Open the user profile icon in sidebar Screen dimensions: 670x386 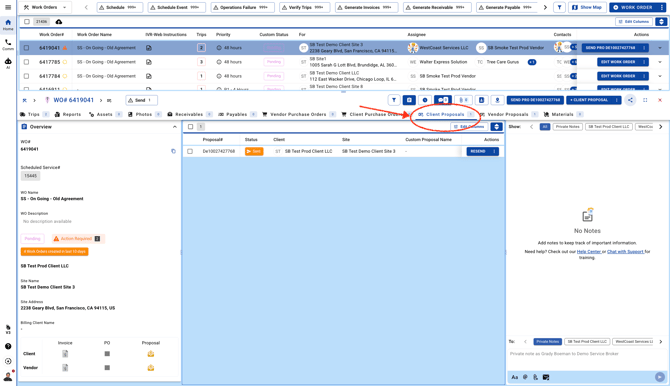[x=8, y=376]
